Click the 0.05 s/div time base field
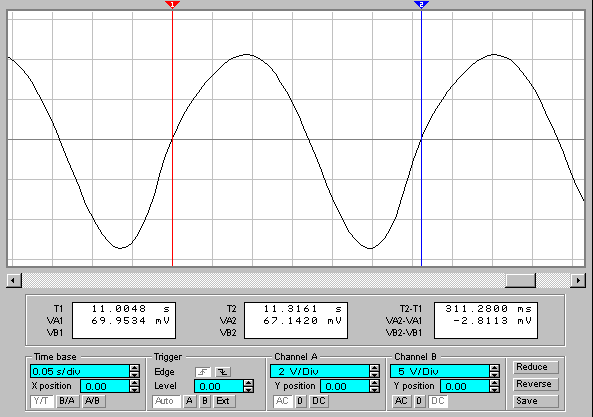This screenshot has height=417, width=593. [x=80, y=371]
